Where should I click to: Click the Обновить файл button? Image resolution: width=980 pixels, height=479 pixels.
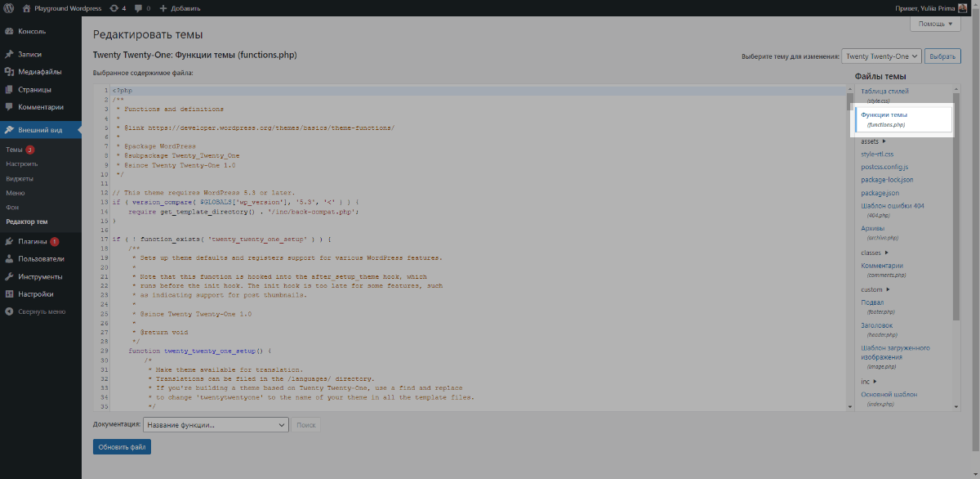[x=122, y=447]
